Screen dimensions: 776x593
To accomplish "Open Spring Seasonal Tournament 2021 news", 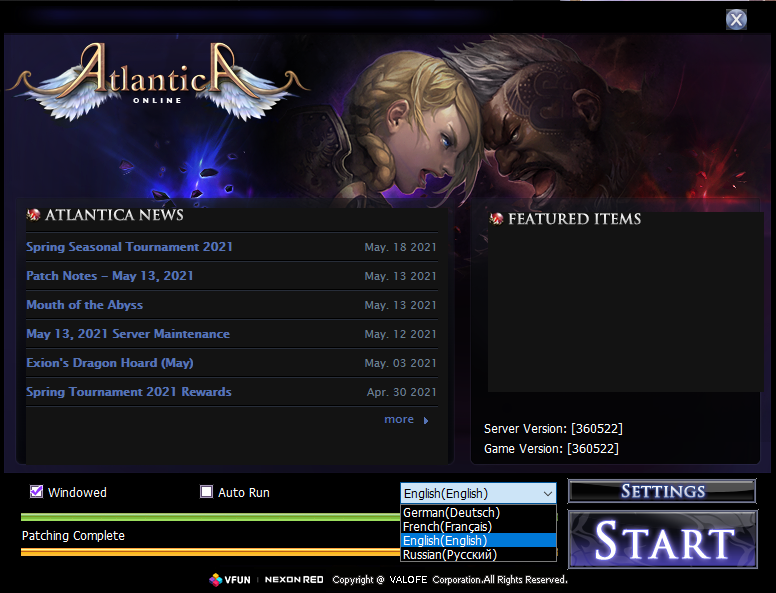I will pyautogui.click(x=129, y=247).
